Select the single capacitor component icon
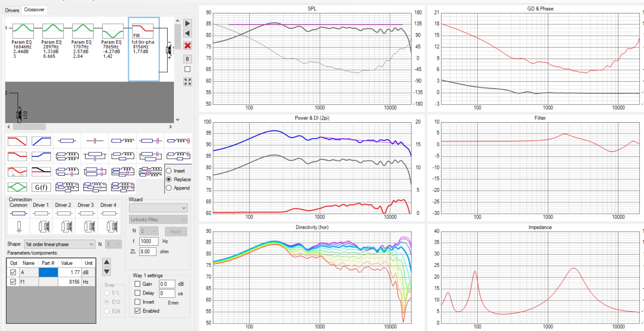The image size is (644, 331). 95,141
